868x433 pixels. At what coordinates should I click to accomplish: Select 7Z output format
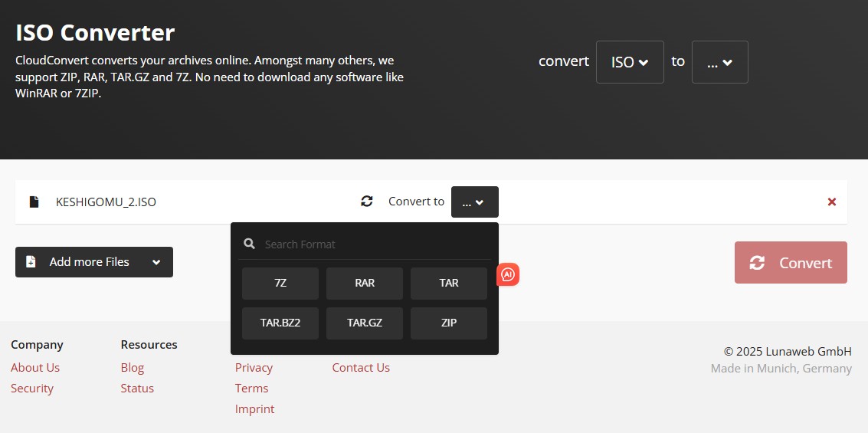pyautogui.click(x=280, y=284)
